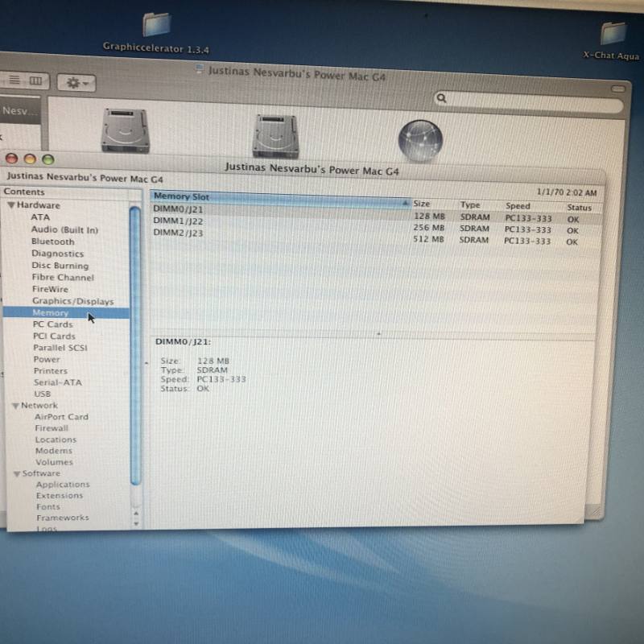Click the 256 MB size cell
Screen dimensions: 644x644
pos(429,228)
